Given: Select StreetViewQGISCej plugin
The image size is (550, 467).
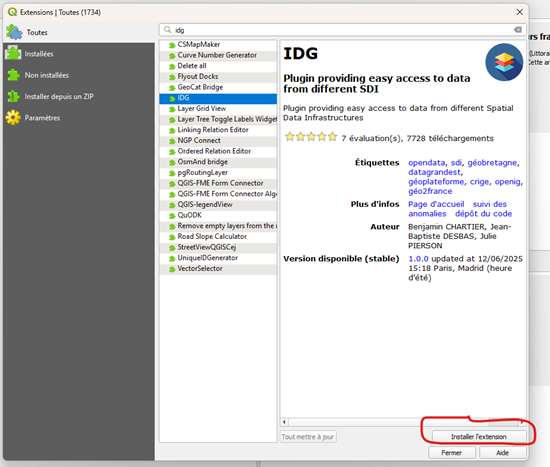Looking at the screenshot, I should pyautogui.click(x=218, y=247).
